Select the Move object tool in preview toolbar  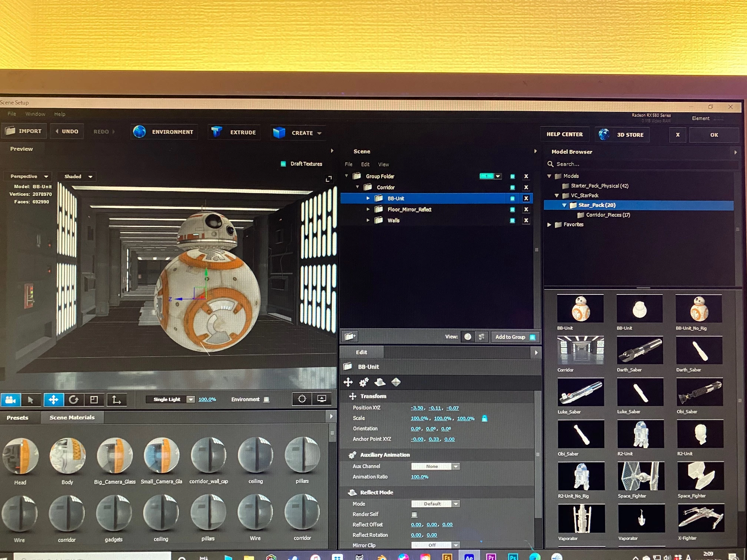(53, 400)
